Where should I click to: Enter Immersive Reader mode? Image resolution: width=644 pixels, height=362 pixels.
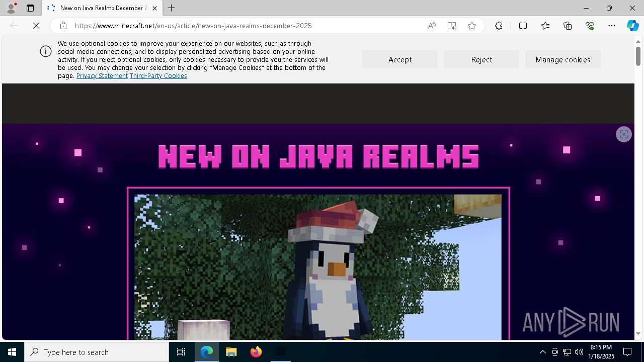click(x=452, y=26)
